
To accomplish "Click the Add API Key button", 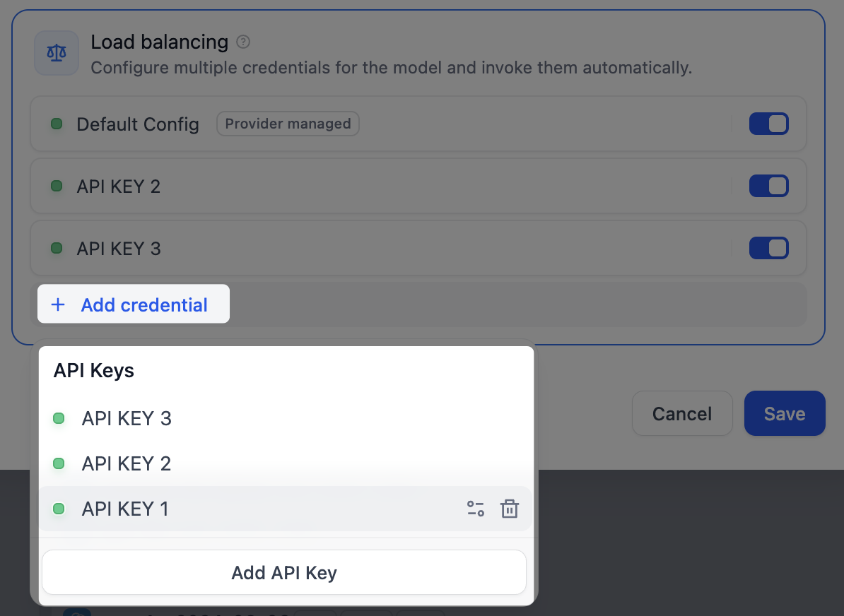I will (283, 572).
